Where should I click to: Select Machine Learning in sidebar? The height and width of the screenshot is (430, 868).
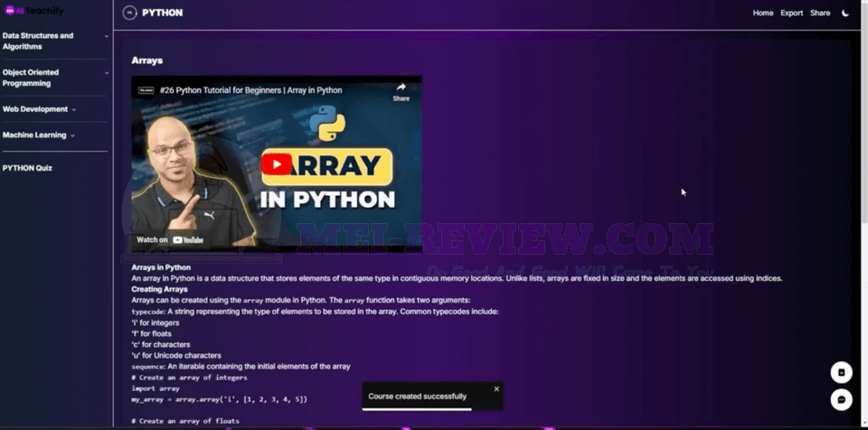click(34, 135)
